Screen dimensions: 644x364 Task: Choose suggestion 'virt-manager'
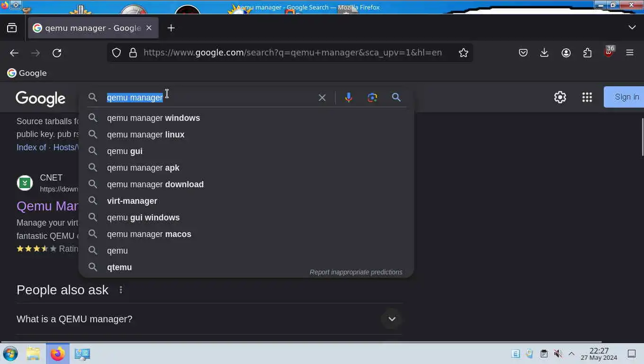click(x=246, y=201)
